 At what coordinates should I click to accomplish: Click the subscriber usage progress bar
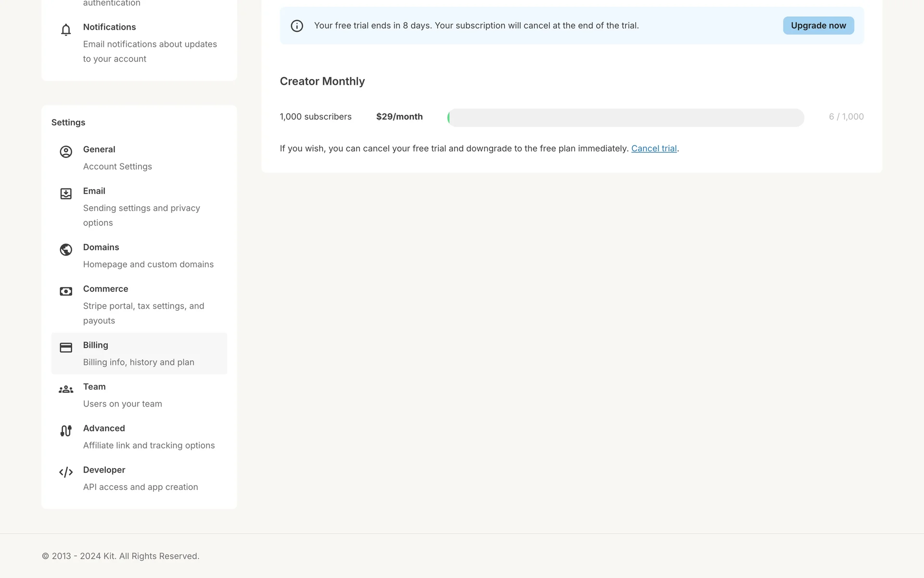(625, 118)
